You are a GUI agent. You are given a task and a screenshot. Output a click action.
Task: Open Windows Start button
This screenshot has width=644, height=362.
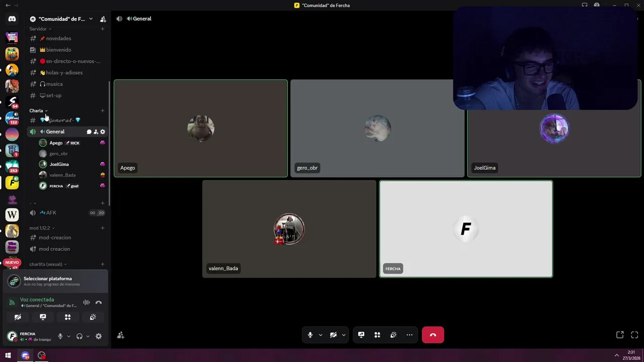(8, 355)
